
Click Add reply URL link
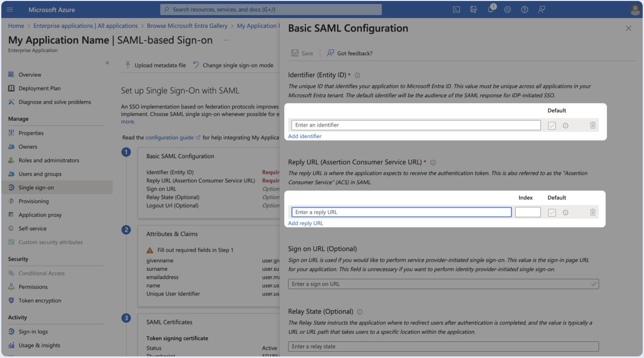(x=305, y=223)
